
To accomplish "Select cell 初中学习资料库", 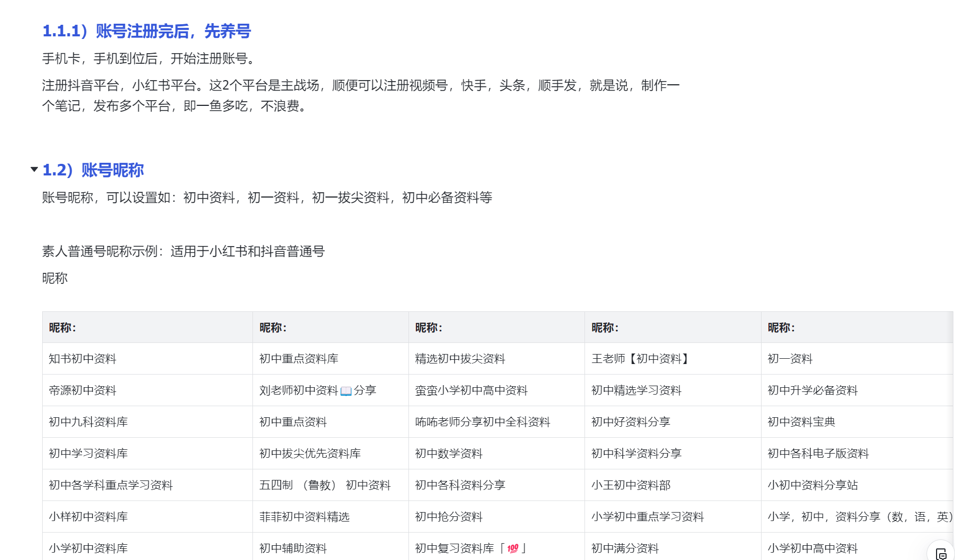I will (148, 454).
